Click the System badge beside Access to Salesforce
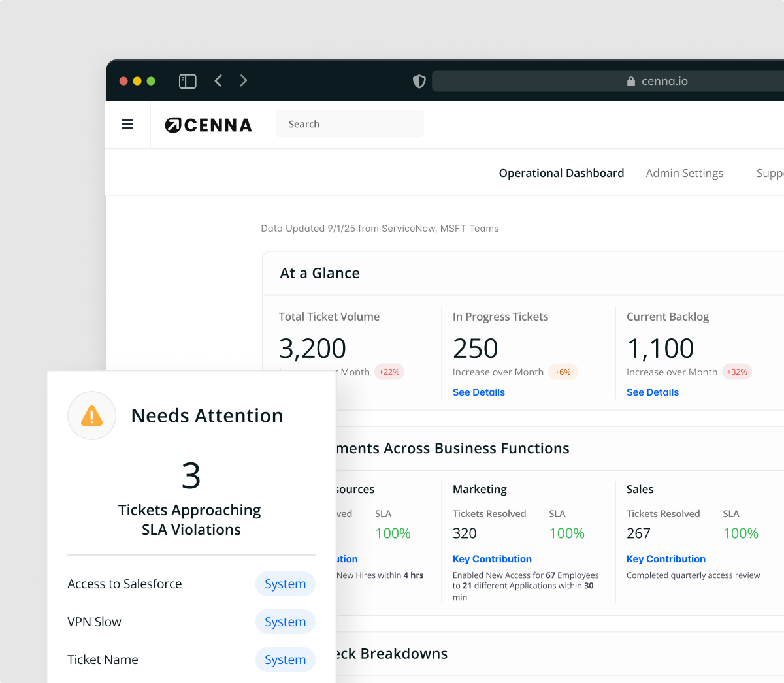 [285, 584]
